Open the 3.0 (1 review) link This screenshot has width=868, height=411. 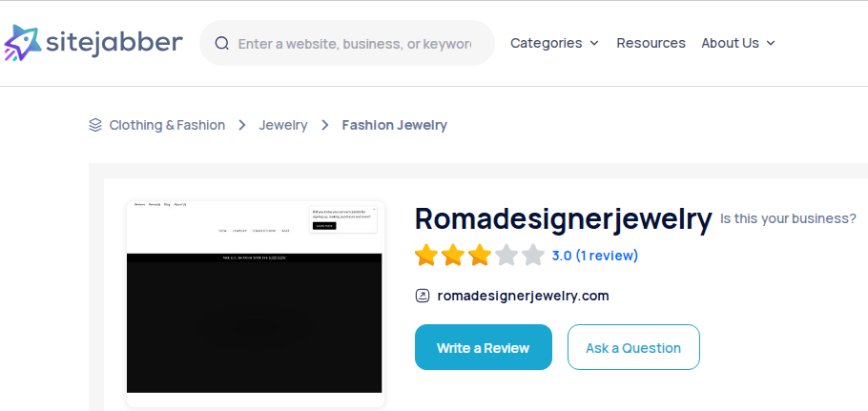[594, 256]
